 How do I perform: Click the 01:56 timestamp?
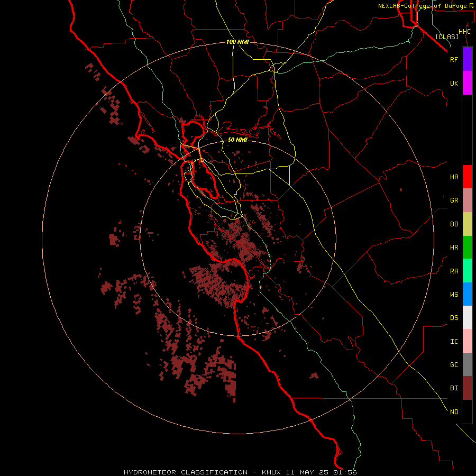click(x=345, y=472)
